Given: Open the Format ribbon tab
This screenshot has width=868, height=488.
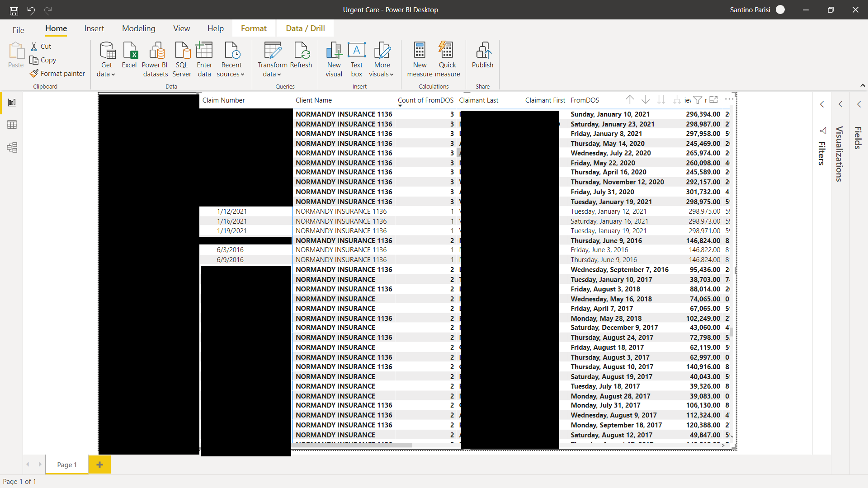Looking at the screenshot, I should coord(254,28).
